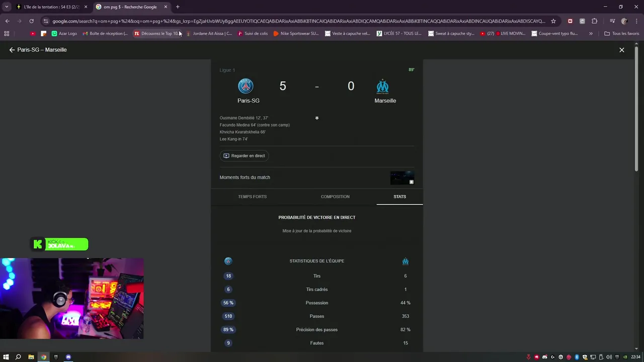Open Windows Security tray icon
This screenshot has width=644, height=362.
pos(585,357)
